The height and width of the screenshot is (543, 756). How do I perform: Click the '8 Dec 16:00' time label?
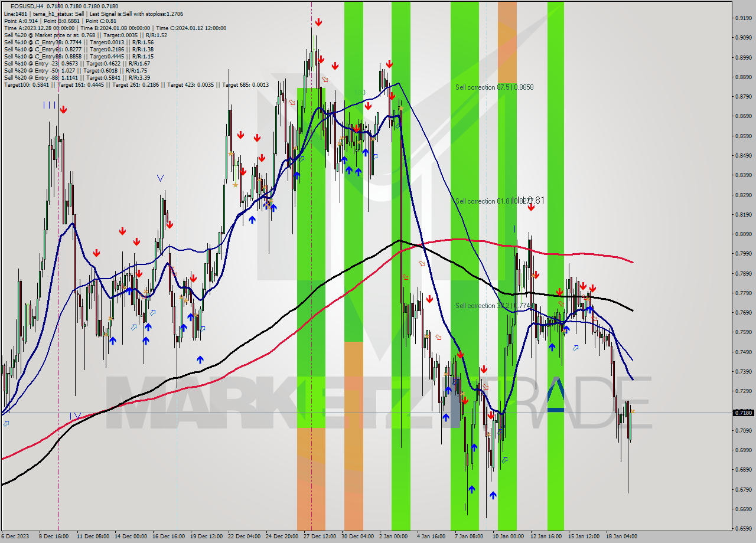[54, 537]
